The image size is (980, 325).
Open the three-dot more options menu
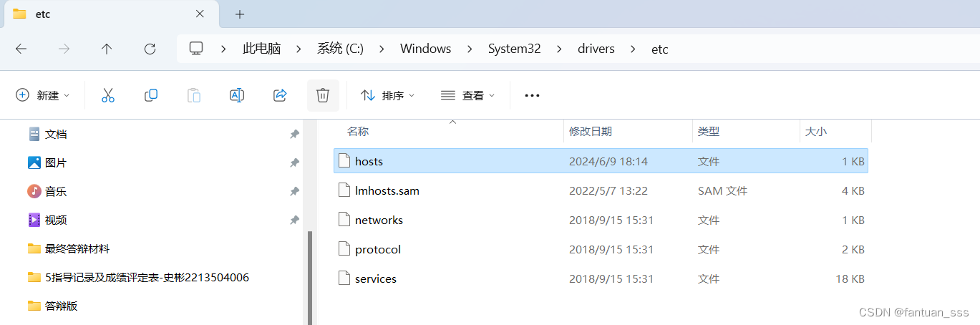click(532, 95)
